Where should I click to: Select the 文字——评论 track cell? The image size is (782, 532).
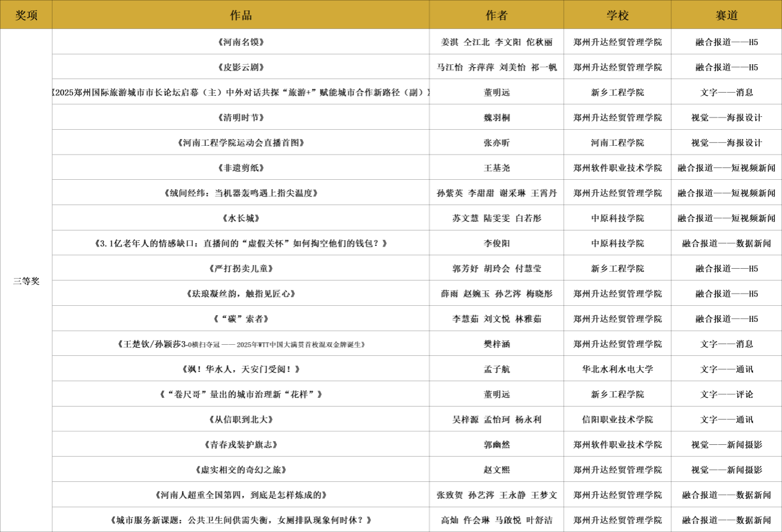726,394
